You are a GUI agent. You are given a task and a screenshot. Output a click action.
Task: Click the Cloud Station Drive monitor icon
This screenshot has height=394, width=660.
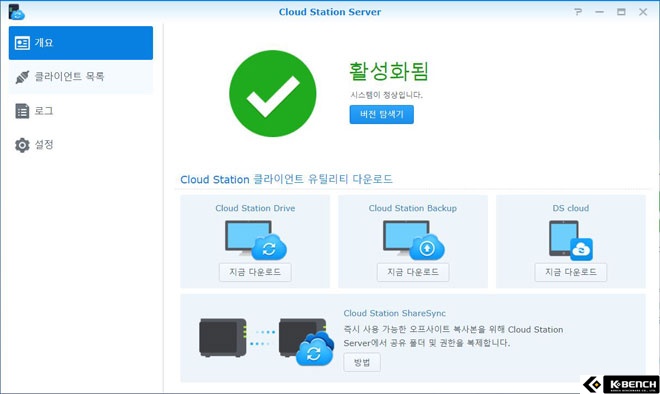pos(255,240)
